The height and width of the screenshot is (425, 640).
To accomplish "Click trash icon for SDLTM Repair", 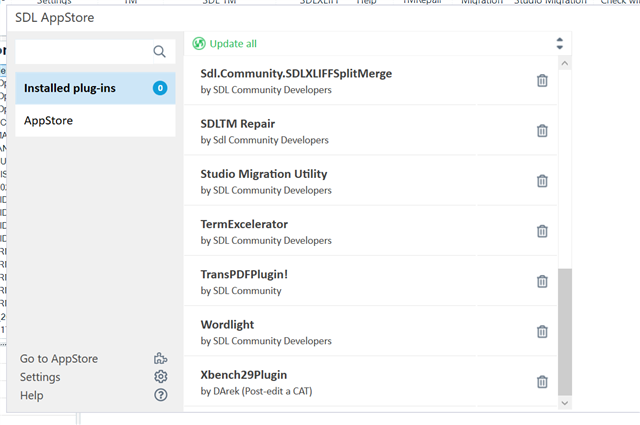I will (542, 131).
